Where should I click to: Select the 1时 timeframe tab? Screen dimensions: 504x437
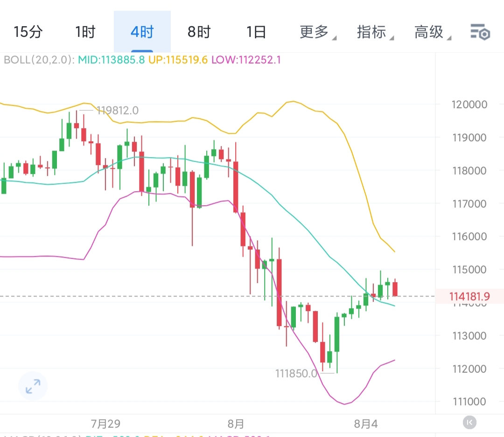tap(85, 32)
